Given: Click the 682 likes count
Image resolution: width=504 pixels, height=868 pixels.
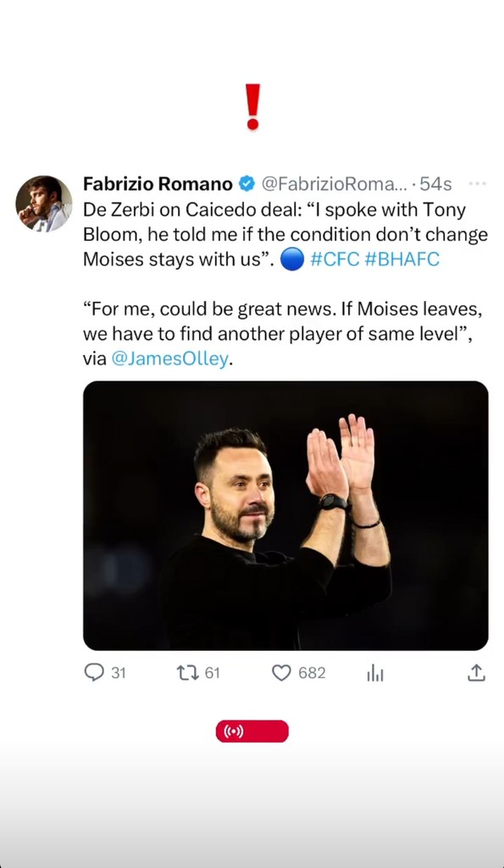Looking at the screenshot, I should pos(312,673).
